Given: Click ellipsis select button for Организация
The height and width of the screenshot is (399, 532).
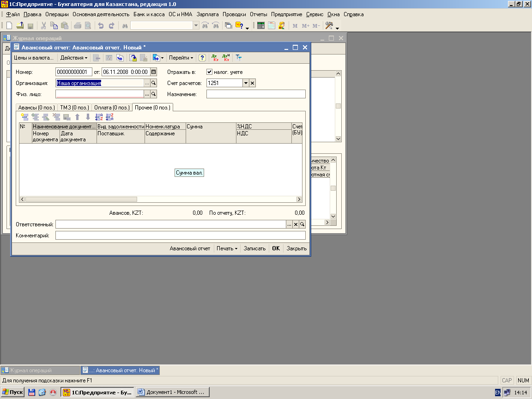Looking at the screenshot, I should (147, 83).
